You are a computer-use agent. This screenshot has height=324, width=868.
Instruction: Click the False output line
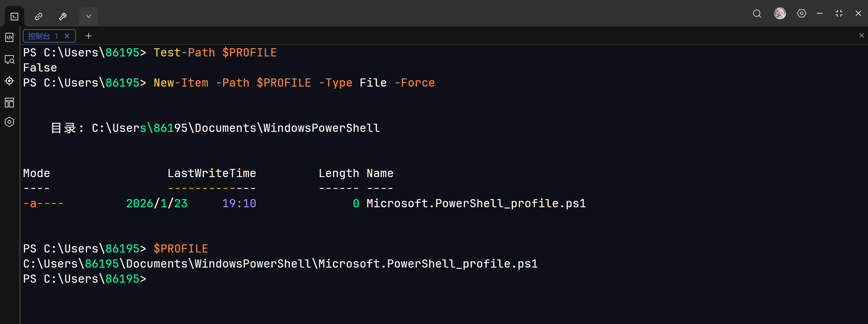(40, 68)
